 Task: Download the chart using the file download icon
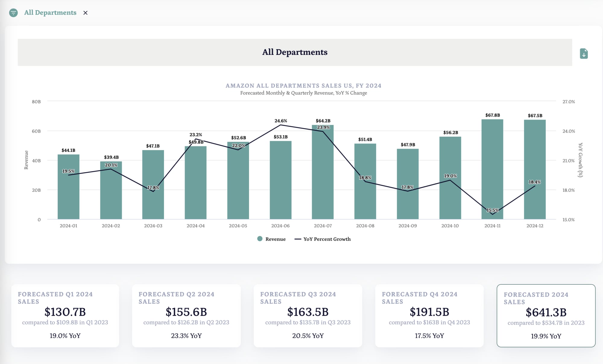584,54
